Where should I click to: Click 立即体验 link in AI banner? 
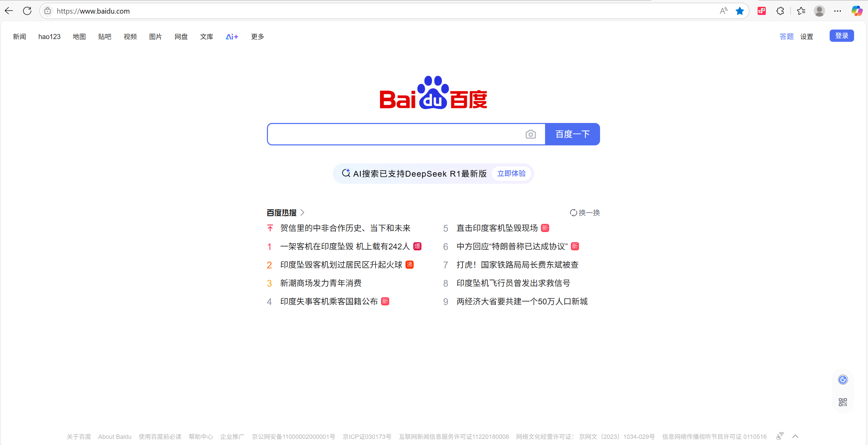click(x=511, y=174)
